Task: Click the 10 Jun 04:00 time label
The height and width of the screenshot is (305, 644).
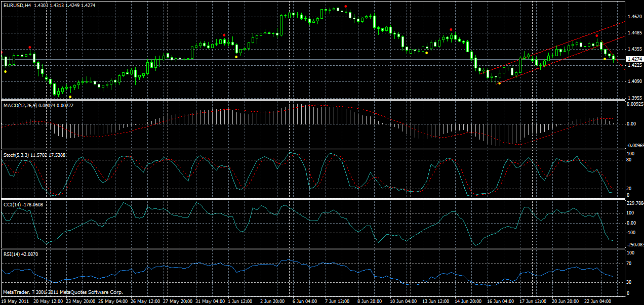Action: pos(404,301)
